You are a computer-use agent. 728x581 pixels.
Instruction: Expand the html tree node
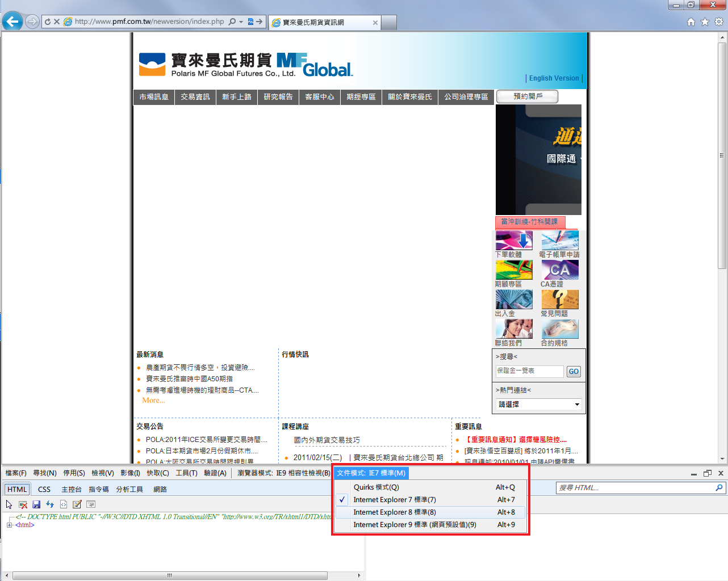pos(9,525)
